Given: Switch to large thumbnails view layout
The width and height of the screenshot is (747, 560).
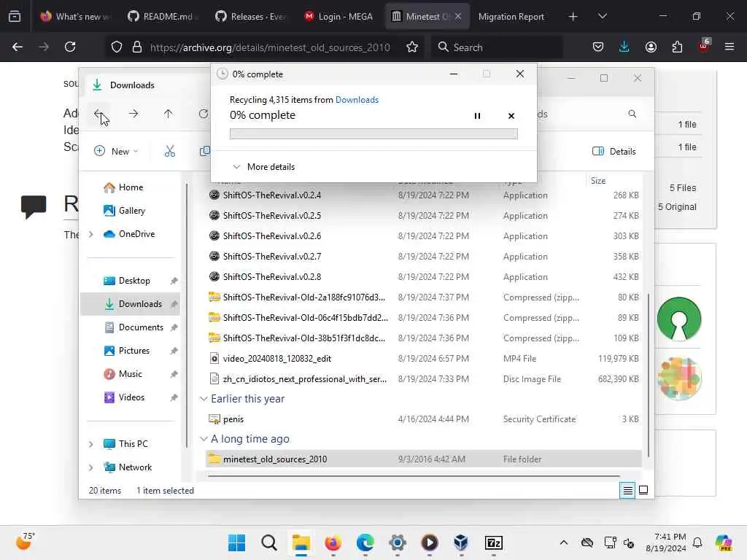Looking at the screenshot, I should pos(643,490).
